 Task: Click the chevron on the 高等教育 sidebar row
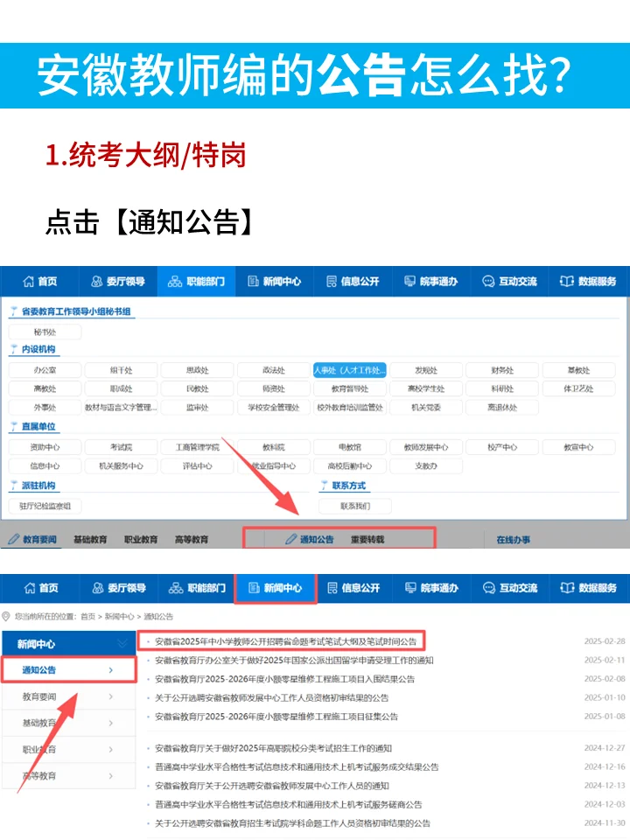click(x=111, y=775)
